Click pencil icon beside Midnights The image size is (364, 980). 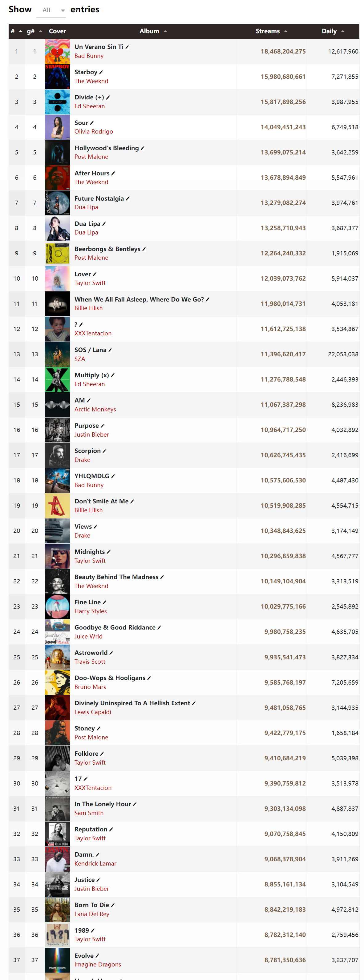pyautogui.click(x=108, y=552)
